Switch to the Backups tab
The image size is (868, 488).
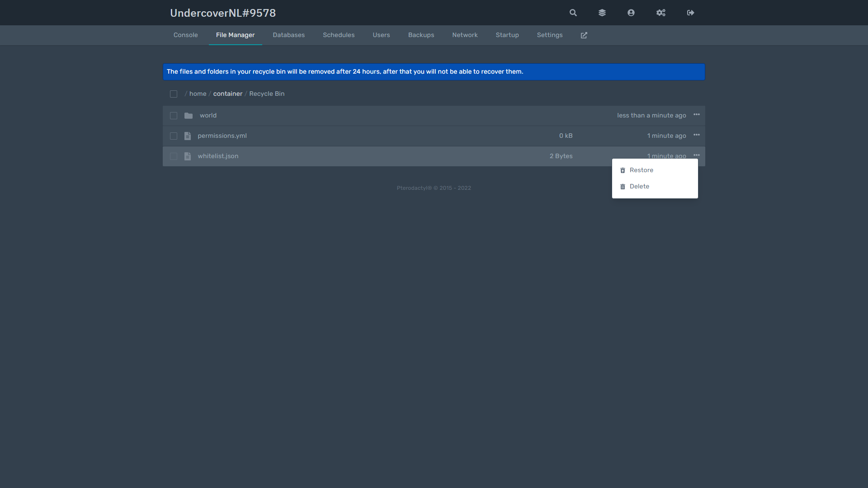421,35
